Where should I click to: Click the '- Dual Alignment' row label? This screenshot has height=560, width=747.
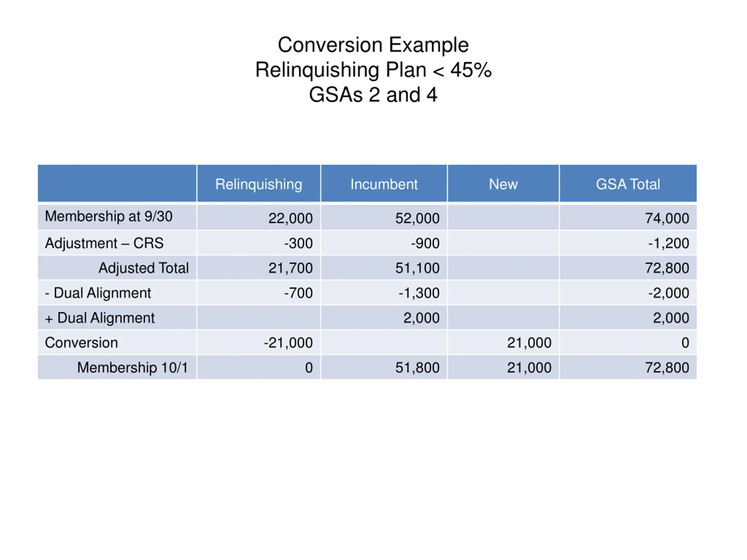coord(98,293)
